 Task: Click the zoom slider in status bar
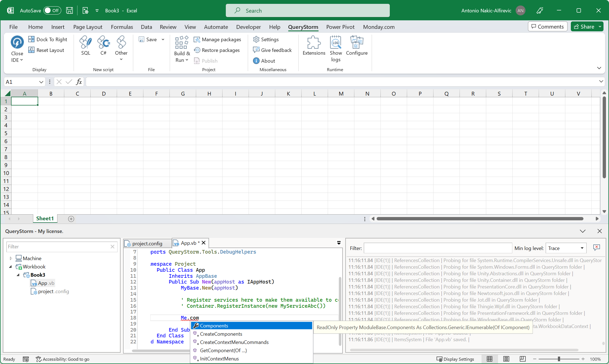559,359
